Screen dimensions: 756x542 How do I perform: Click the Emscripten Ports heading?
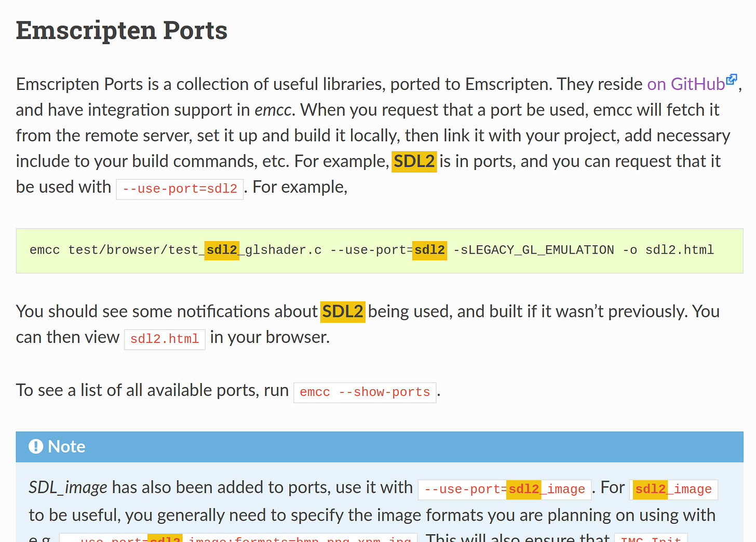point(122,30)
